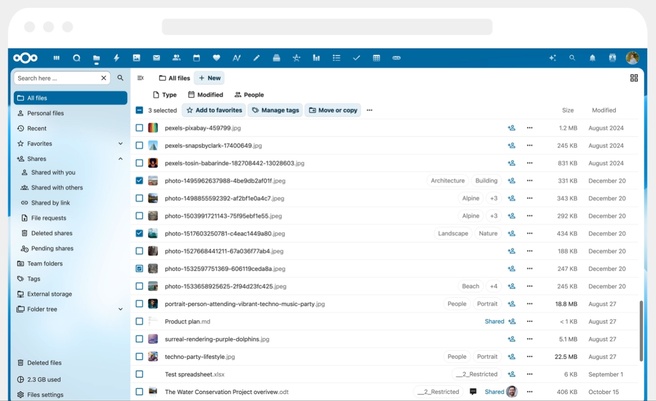Expand the Favorites section
The image size is (656, 401).
point(120,144)
